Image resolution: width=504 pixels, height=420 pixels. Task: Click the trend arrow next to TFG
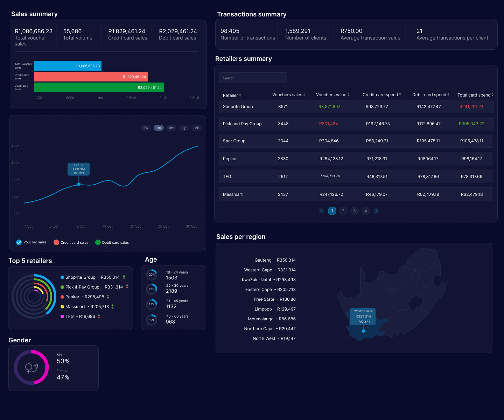(x=99, y=316)
